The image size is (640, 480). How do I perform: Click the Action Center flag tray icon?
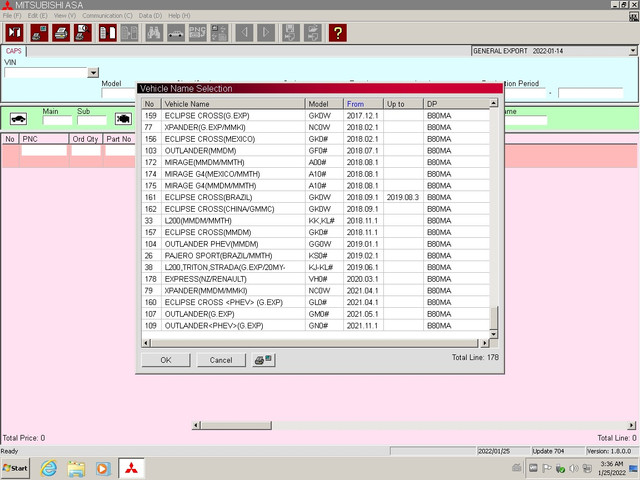547,468
